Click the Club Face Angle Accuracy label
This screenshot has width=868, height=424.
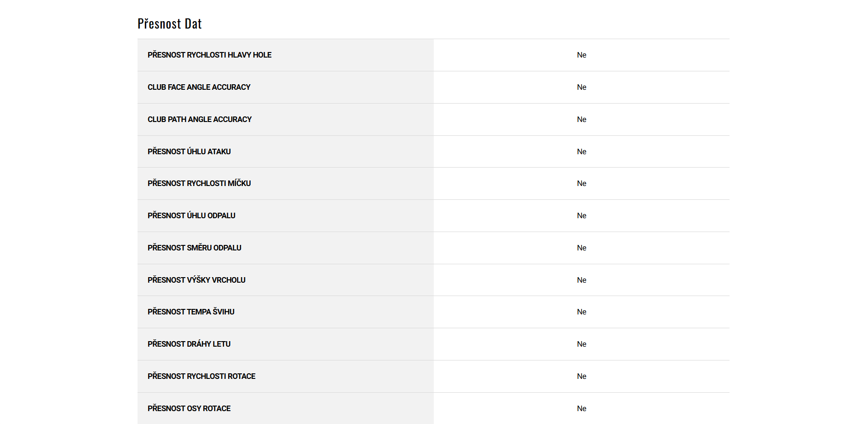199,87
